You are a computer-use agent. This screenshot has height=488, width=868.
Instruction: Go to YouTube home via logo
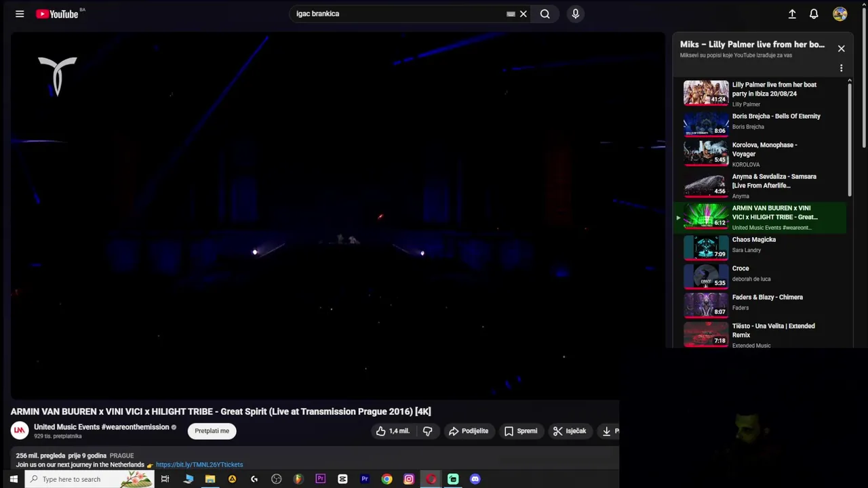(57, 14)
